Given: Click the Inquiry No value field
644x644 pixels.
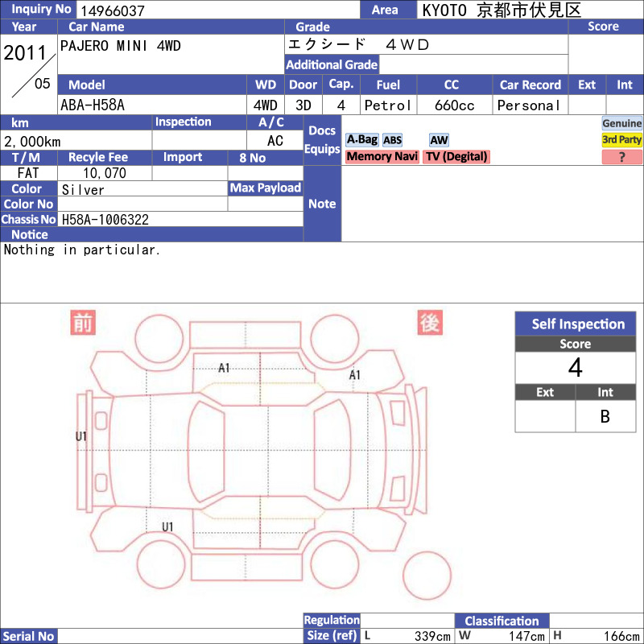Looking at the screenshot, I should pos(217,10).
